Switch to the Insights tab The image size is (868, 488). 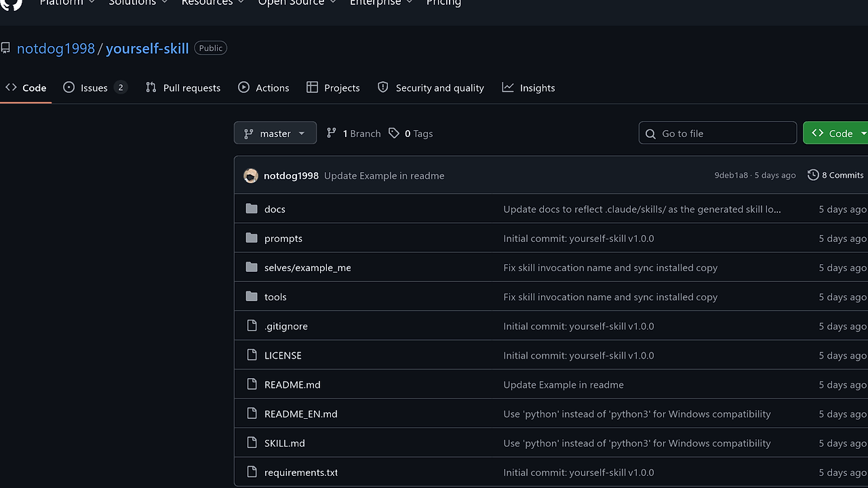pos(528,87)
